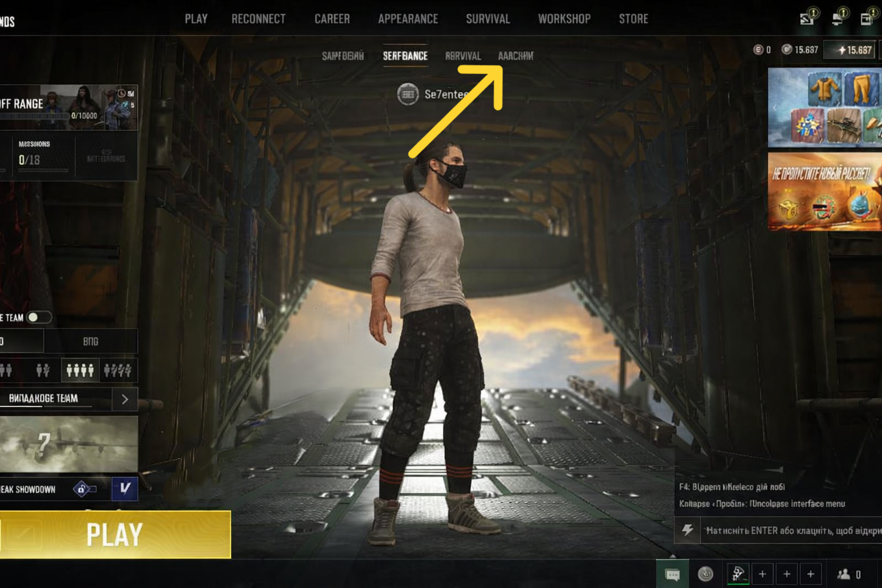Viewport: 882px width, 588px height.
Task: Expand the team settings chevron arrow
Action: click(x=125, y=399)
